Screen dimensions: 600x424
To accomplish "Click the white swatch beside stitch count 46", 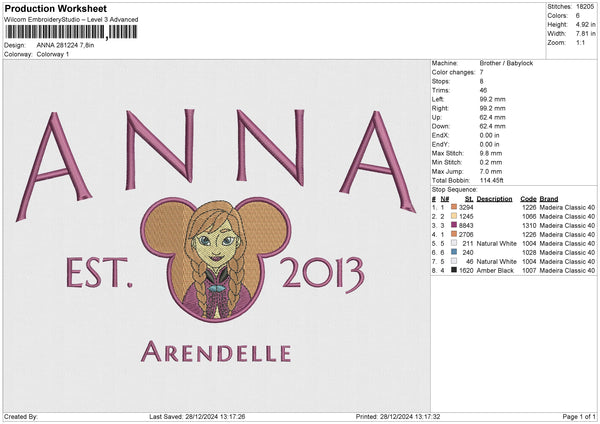I will pyautogui.click(x=454, y=261).
